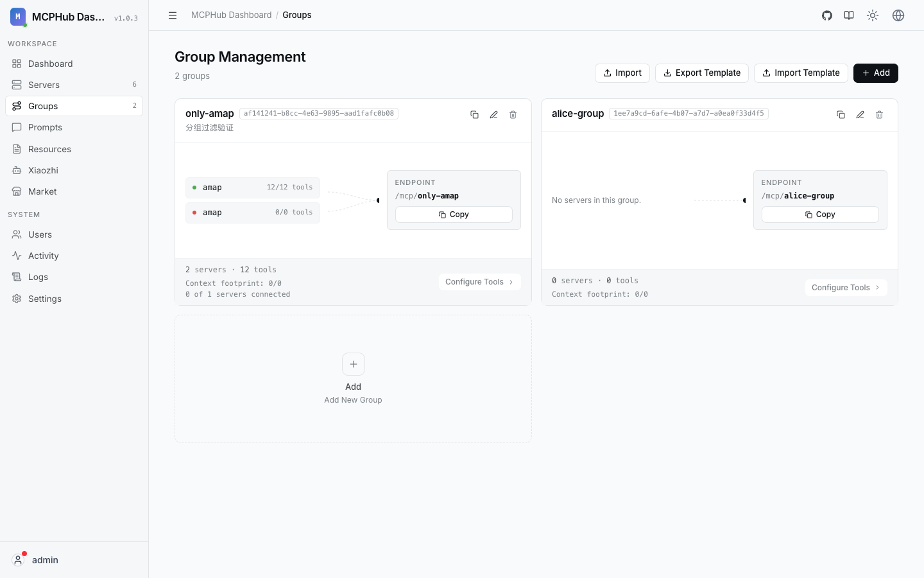This screenshot has width=924, height=578.
Task: Open the admin user menu
Action: [x=74, y=560]
